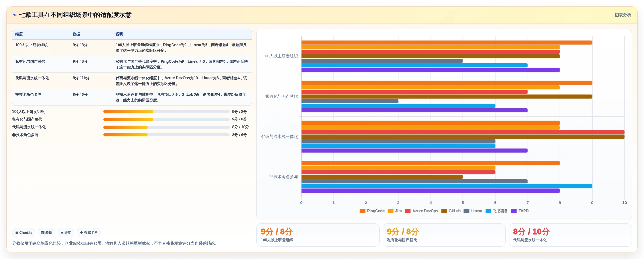This screenshot has width=644, height=259.
Task: Click the description of the 非技术角色参与 row
Action: point(181,97)
